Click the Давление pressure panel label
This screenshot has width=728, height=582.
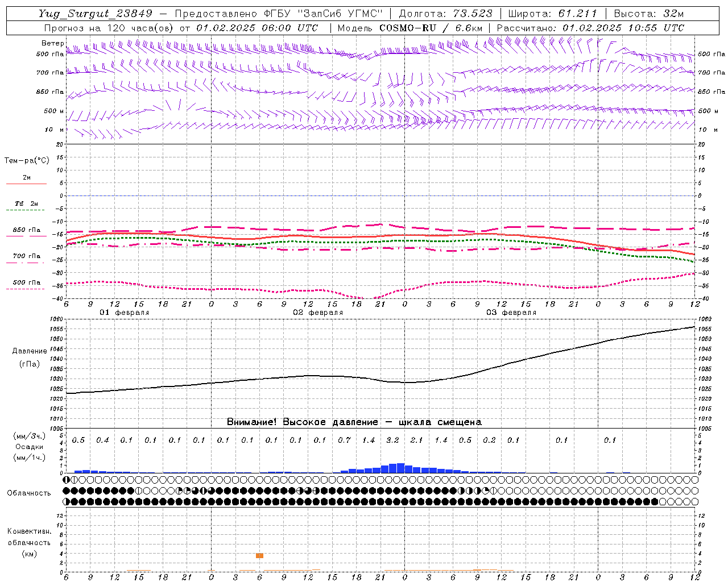coord(30,351)
